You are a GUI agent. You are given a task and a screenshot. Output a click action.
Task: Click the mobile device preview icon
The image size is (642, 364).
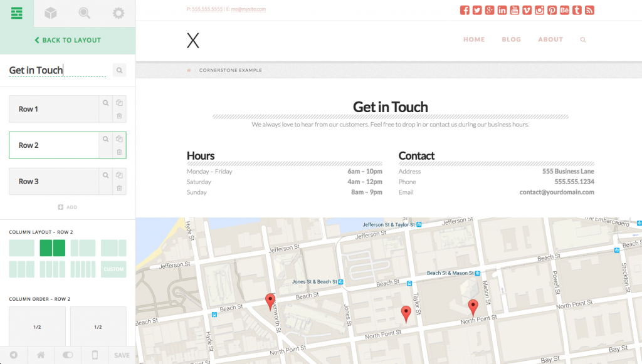[95, 355]
